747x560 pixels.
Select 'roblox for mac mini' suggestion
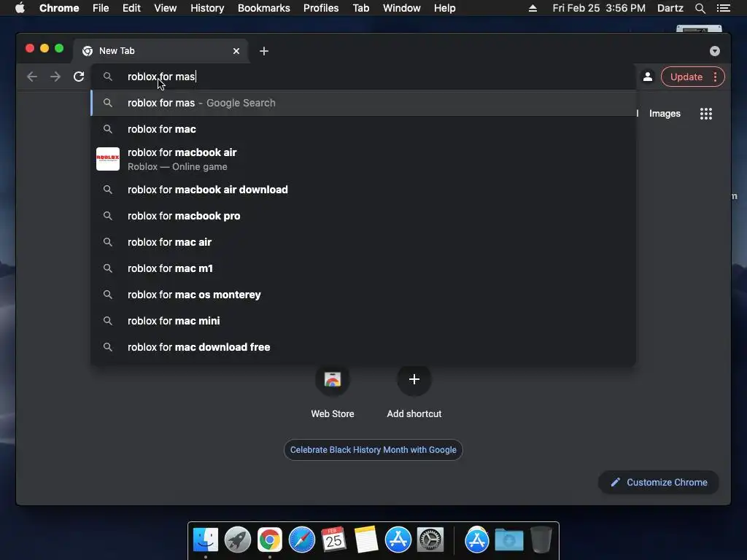(x=363, y=321)
